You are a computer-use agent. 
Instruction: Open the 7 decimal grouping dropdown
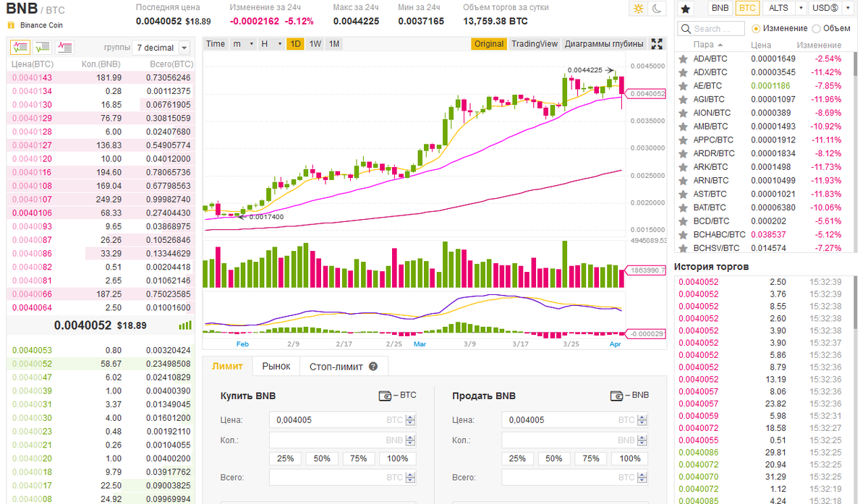[161, 48]
